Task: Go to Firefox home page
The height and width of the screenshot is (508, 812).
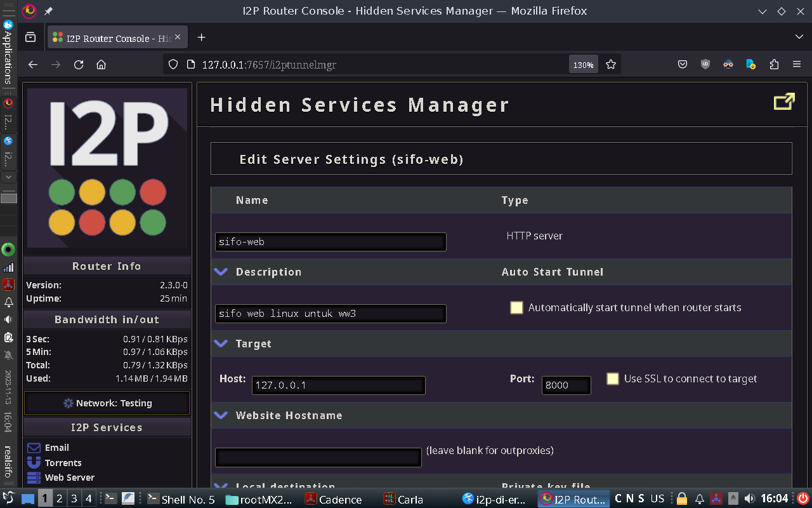Action: tap(101, 64)
